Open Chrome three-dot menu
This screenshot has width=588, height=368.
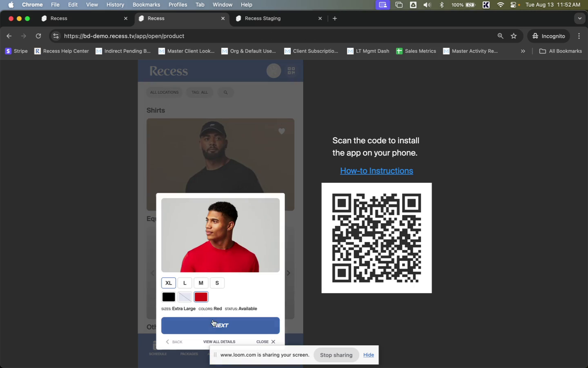579,36
